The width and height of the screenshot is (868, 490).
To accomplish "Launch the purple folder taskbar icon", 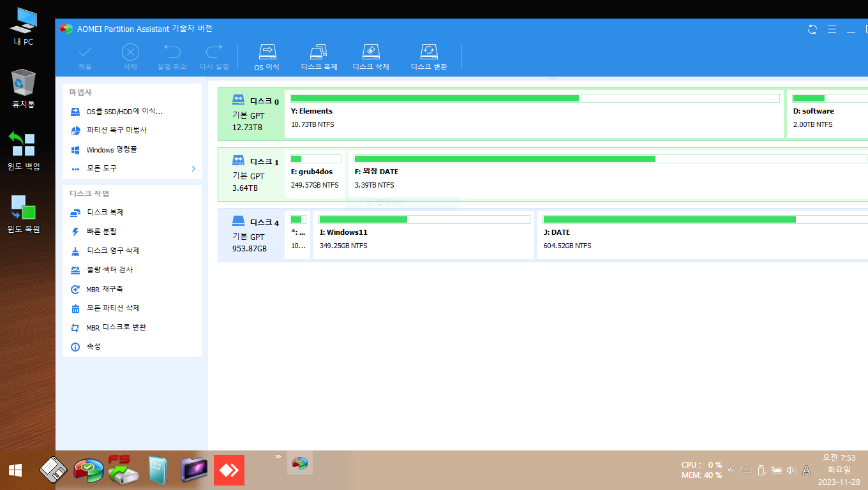I will (x=194, y=471).
